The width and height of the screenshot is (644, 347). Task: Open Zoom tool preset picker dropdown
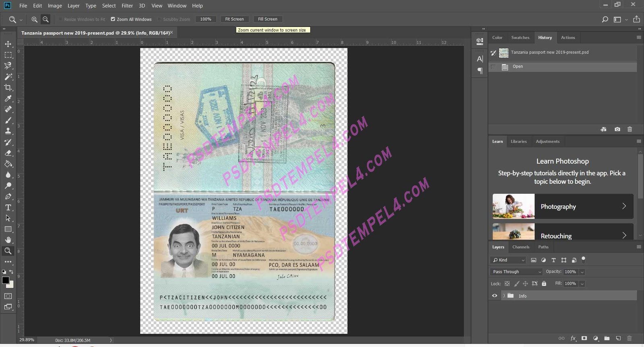[x=21, y=20]
